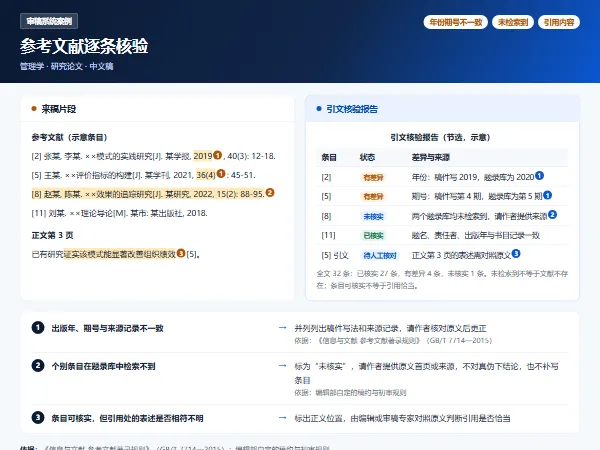Click the 年份期号不一致 tag in header

[455, 22]
